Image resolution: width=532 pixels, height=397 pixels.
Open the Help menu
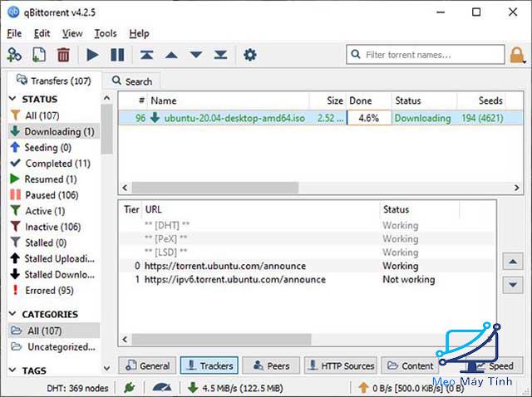(x=139, y=33)
